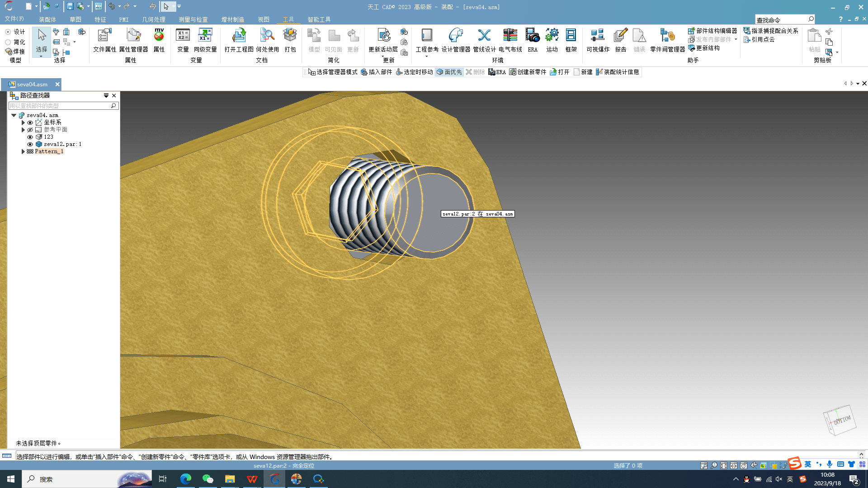Start the 管线设计 piping design environment
868x488 pixels.
tap(484, 40)
